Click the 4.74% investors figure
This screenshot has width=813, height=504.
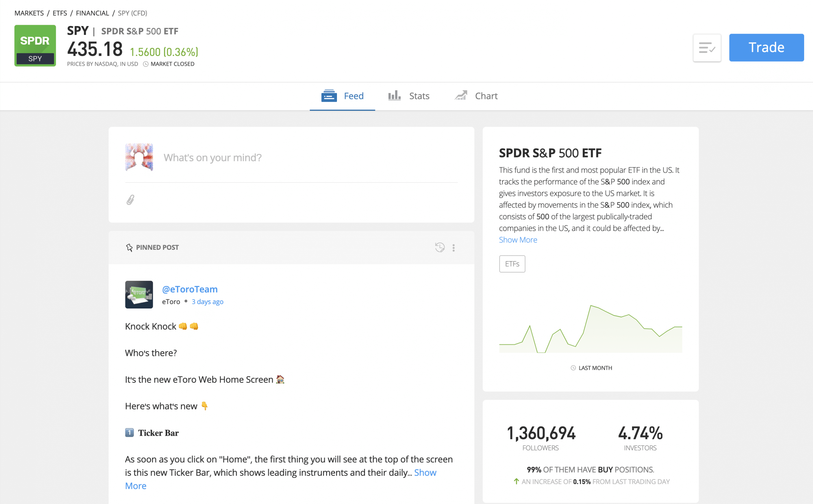(x=640, y=433)
